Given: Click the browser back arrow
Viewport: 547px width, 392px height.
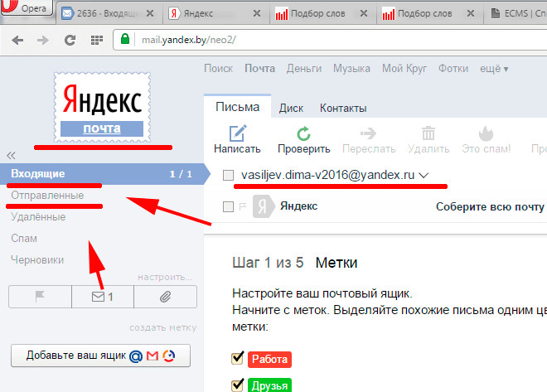Looking at the screenshot, I should click(x=17, y=41).
